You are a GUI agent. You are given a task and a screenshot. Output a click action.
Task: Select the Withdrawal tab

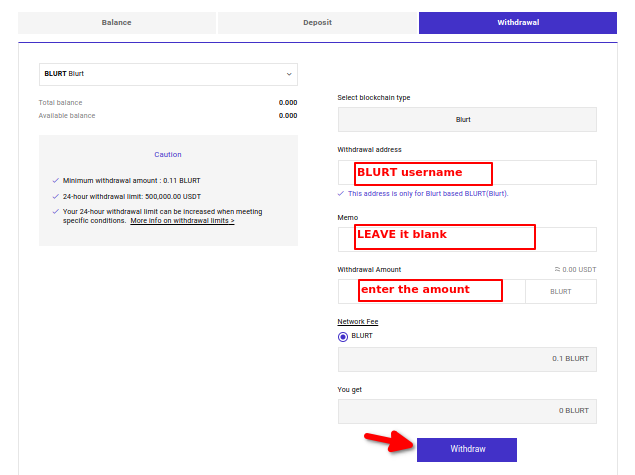(518, 23)
